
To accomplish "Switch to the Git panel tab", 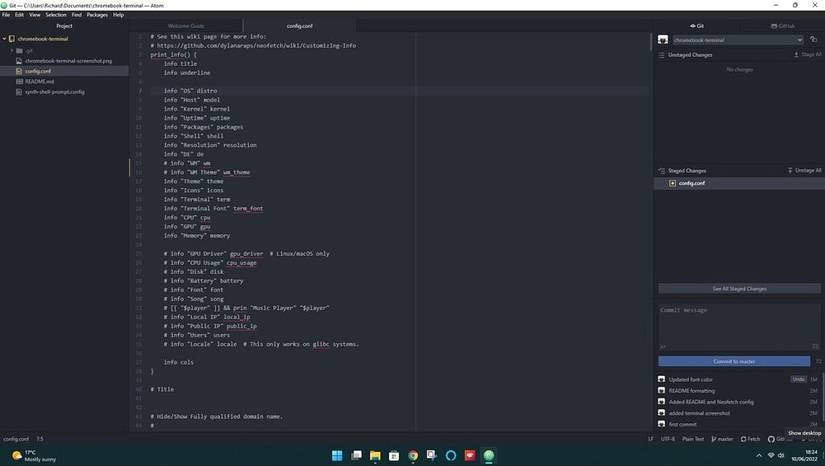I will click(x=697, y=26).
